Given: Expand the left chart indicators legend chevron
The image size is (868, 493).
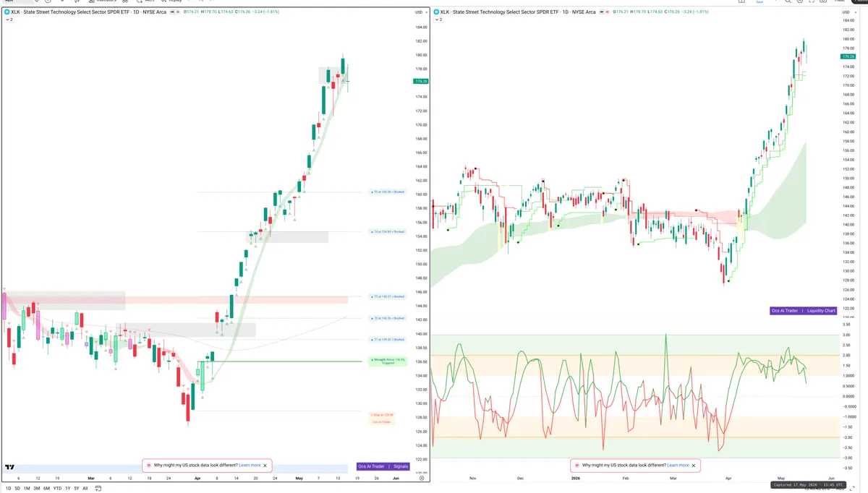Looking at the screenshot, I should click(8, 20).
